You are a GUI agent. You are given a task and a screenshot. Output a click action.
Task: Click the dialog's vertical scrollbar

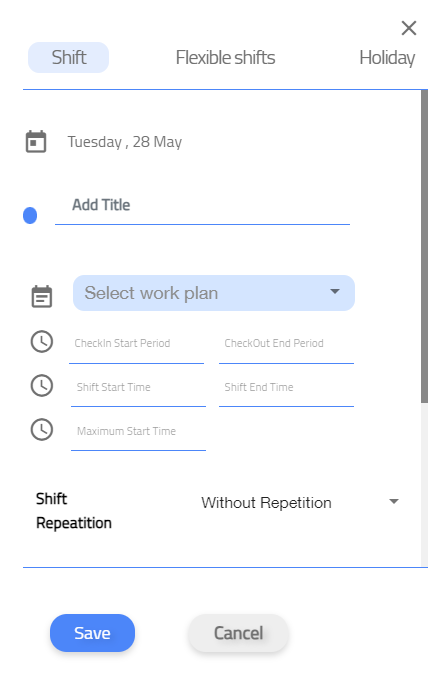coord(424,246)
